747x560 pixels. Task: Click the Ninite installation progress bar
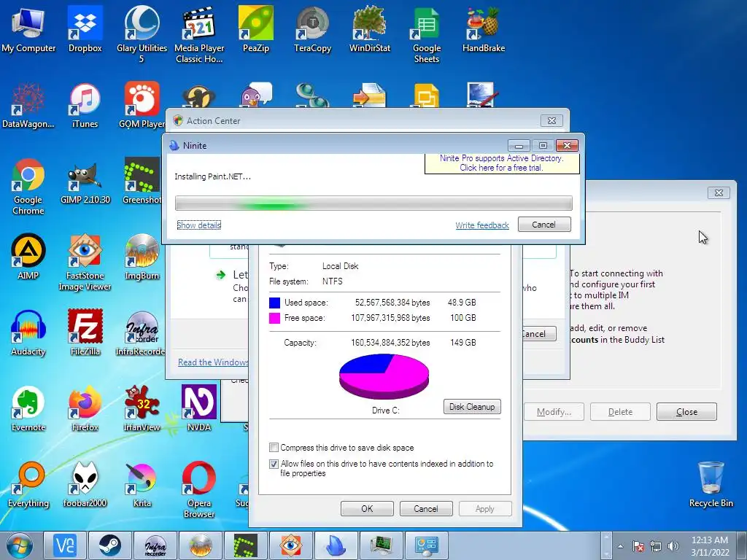[x=373, y=203]
